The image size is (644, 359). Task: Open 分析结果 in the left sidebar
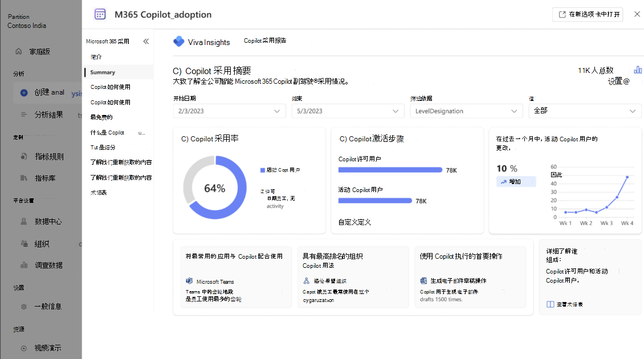48,115
